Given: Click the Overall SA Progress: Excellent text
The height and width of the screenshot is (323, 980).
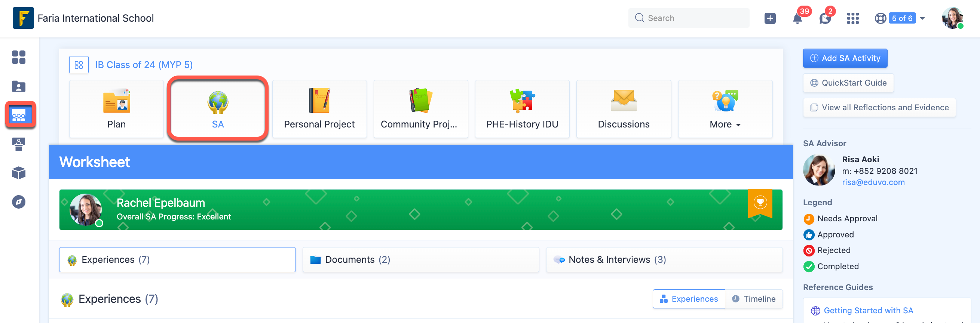Looking at the screenshot, I should (x=174, y=216).
